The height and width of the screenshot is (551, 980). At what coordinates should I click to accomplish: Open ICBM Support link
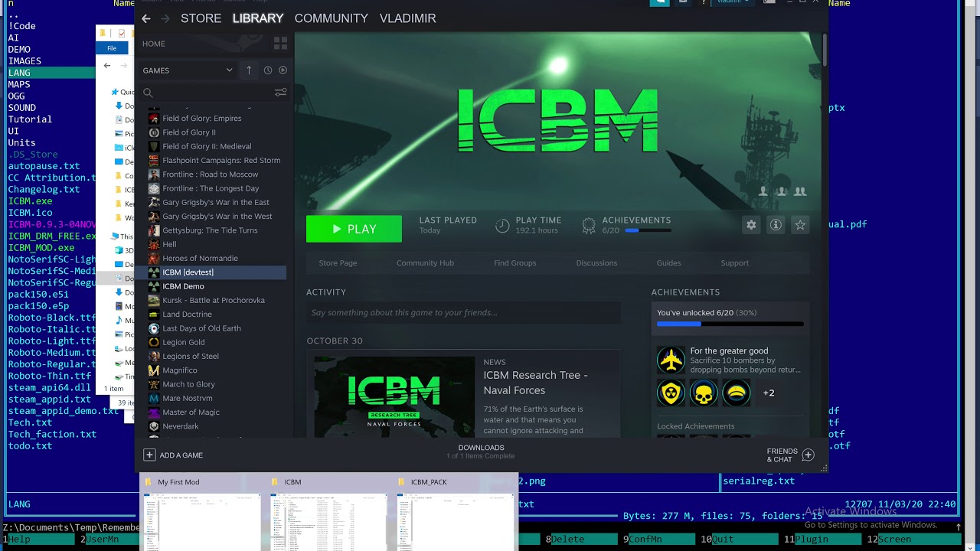(x=734, y=262)
